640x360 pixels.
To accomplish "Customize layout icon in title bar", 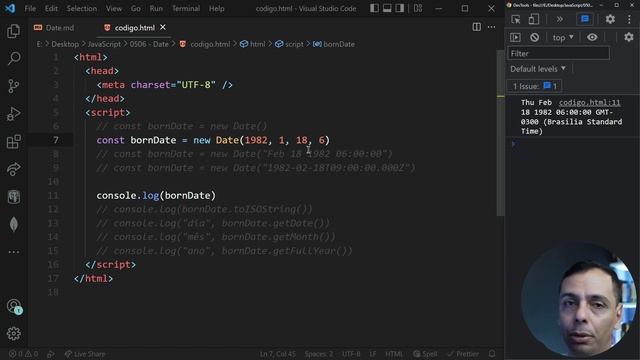I will (x=418, y=8).
